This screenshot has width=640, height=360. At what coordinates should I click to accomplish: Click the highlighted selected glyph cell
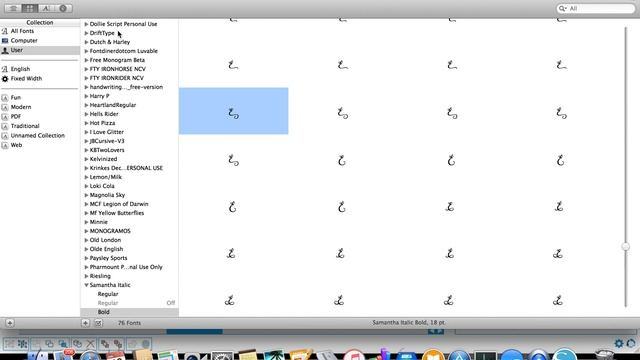click(x=233, y=111)
